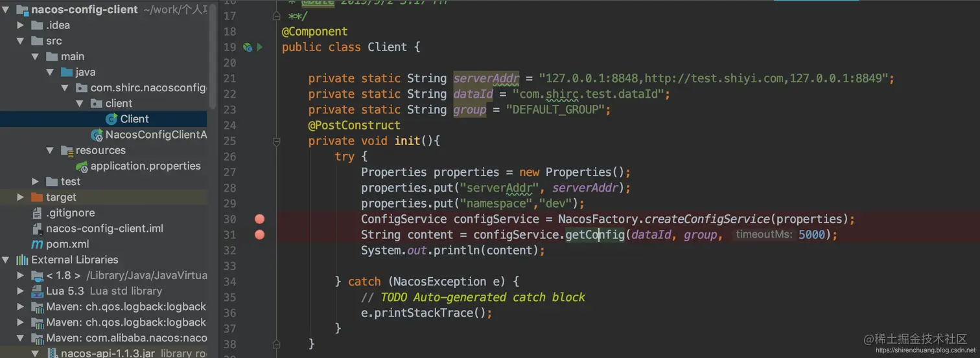The height and width of the screenshot is (358, 980).
Task: Click the Client class file icon
Action: 111,119
